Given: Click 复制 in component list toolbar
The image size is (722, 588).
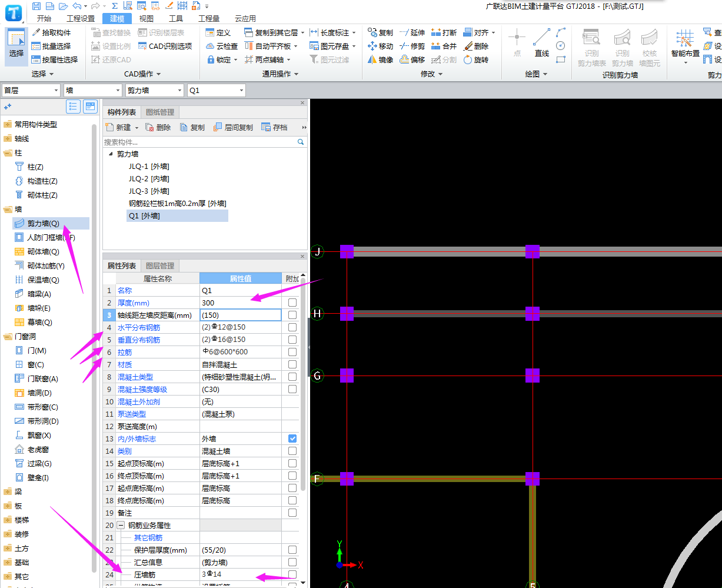Looking at the screenshot, I should pos(192,127).
